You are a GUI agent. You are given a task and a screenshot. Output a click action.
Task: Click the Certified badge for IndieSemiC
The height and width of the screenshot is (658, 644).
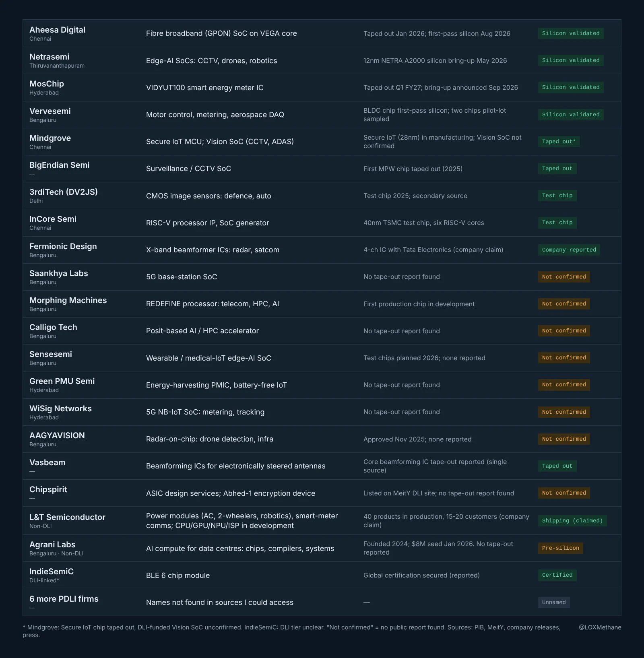pos(557,575)
